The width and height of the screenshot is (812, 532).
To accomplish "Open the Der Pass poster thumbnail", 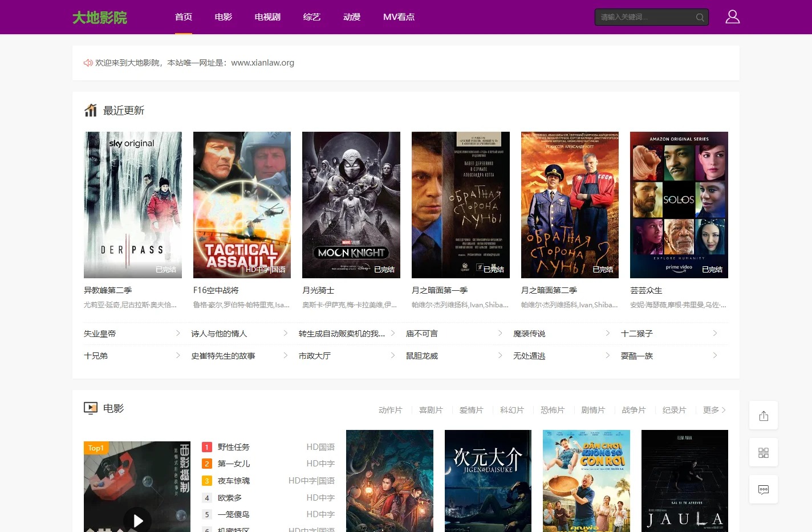I will click(133, 205).
